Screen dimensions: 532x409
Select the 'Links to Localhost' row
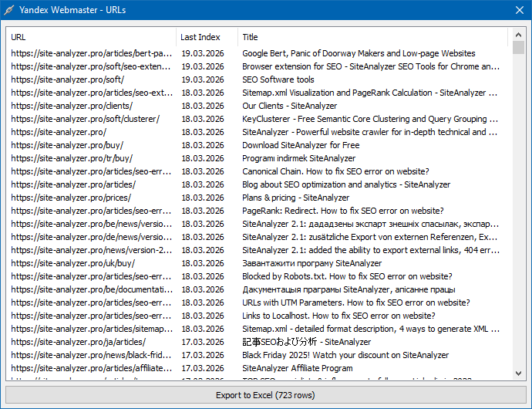tap(259, 316)
